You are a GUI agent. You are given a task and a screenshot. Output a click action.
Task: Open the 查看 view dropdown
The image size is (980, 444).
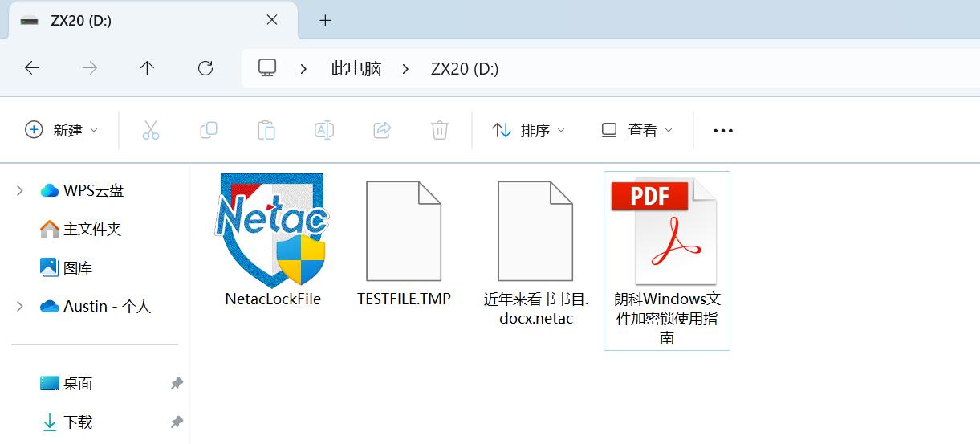tap(636, 130)
